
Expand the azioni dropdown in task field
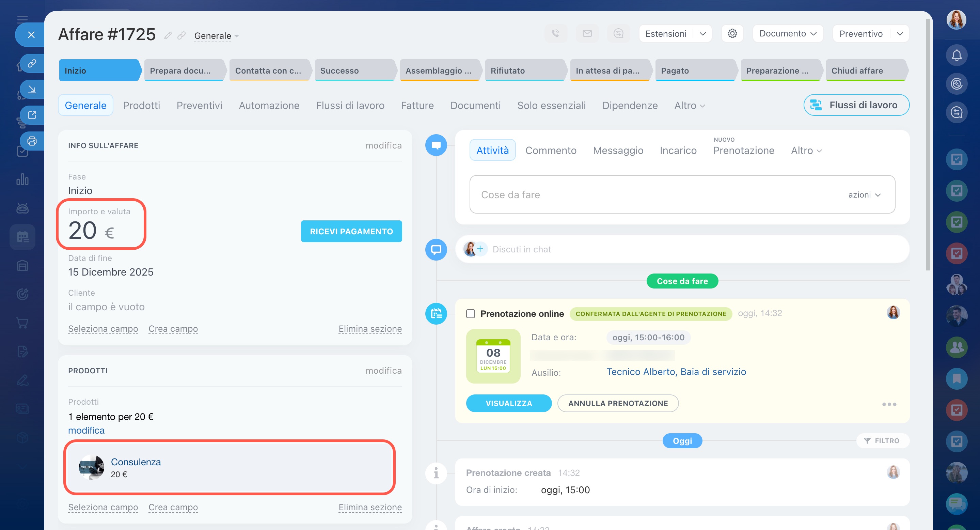pyautogui.click(x=864, y=195)
